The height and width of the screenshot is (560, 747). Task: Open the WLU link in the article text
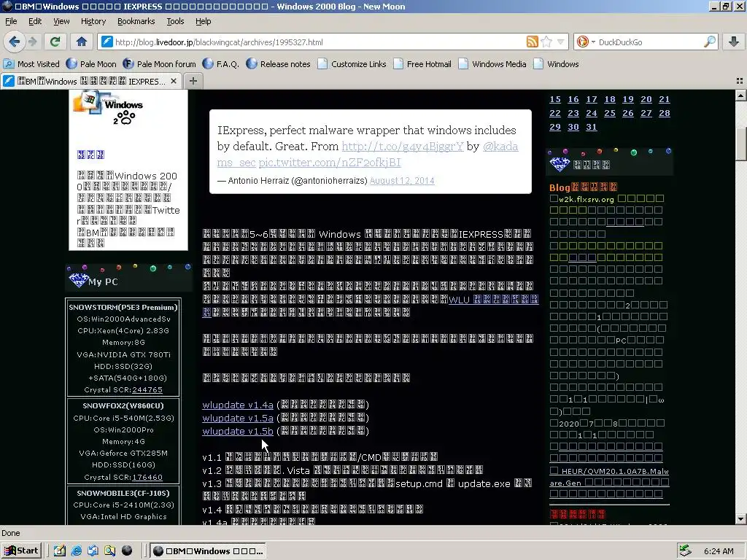tap(494, 300)
